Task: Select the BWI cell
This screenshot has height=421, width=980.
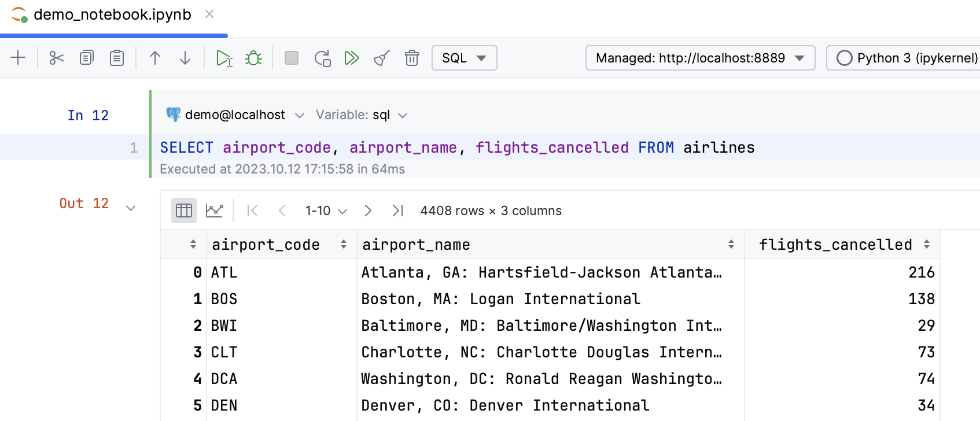Action: click(x=281, y=326)
